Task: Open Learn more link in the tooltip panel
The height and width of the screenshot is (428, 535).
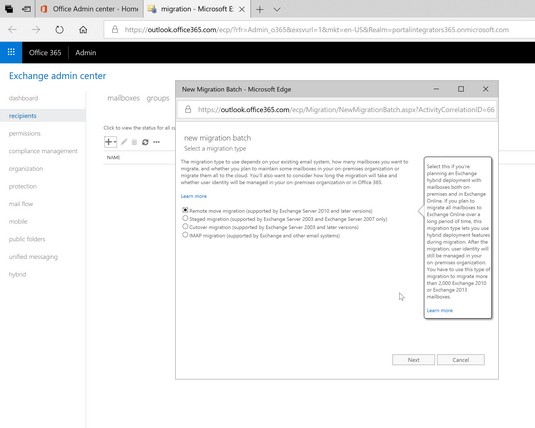Action: [x=439, y=310]
